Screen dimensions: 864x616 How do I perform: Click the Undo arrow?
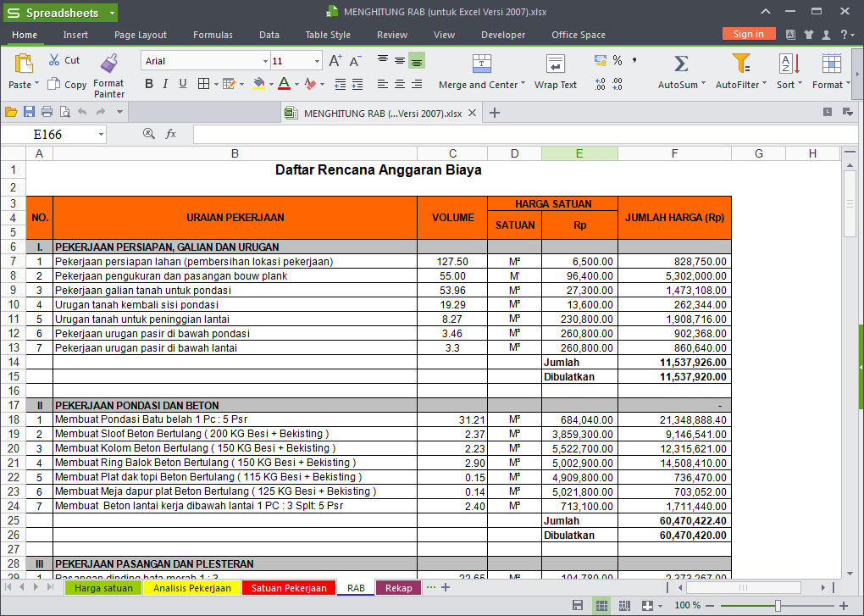[x=82, y=113]
